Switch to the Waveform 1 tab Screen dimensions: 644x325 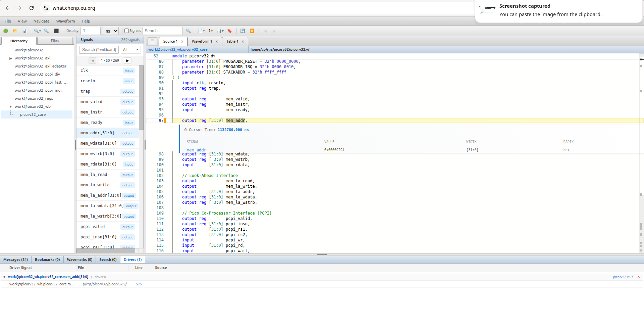coord(202,41)
